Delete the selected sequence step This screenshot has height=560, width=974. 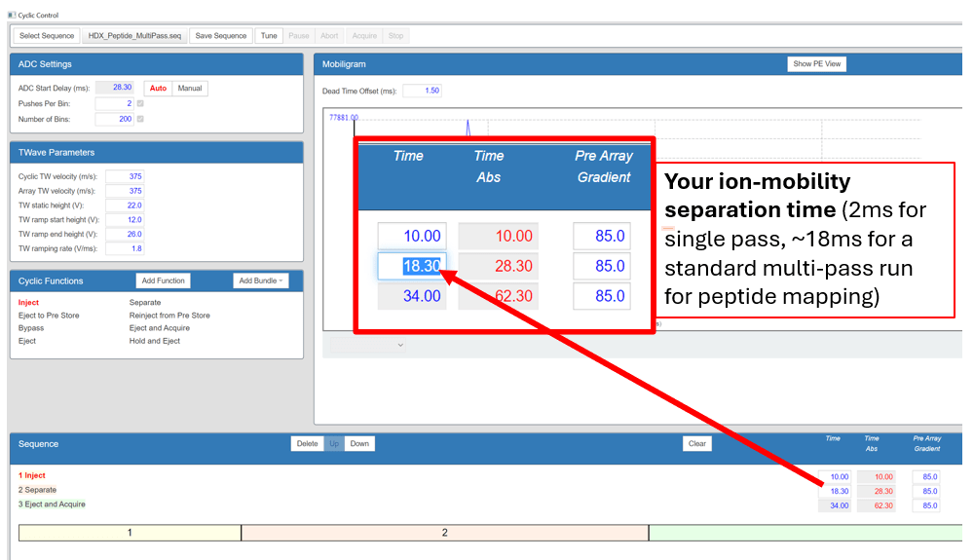click(x=307, y=444)
